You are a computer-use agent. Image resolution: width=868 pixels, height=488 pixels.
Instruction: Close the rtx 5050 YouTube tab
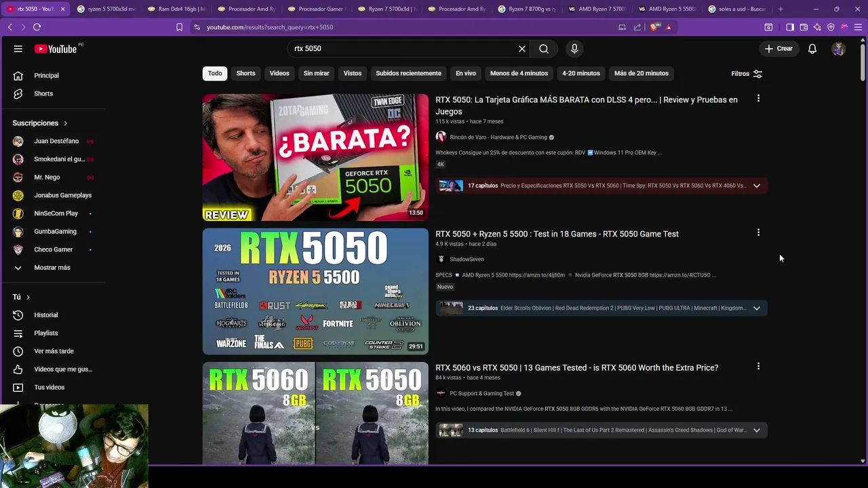point(63,9)
